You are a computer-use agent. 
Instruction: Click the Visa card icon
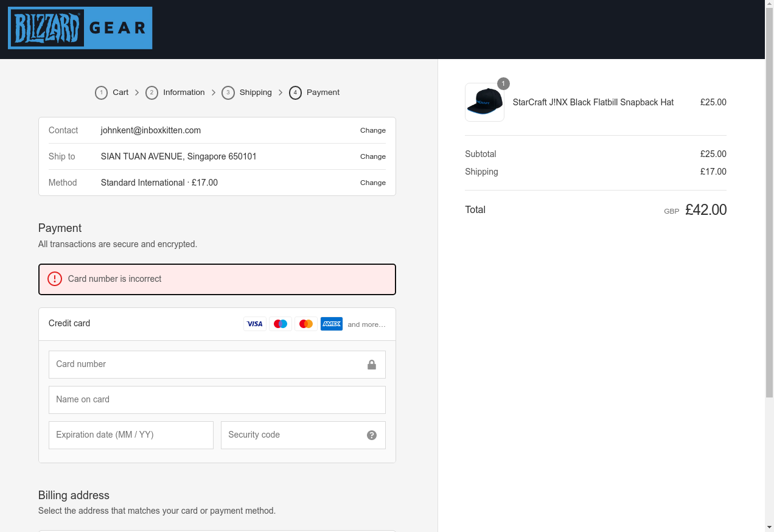pos(255,324)
